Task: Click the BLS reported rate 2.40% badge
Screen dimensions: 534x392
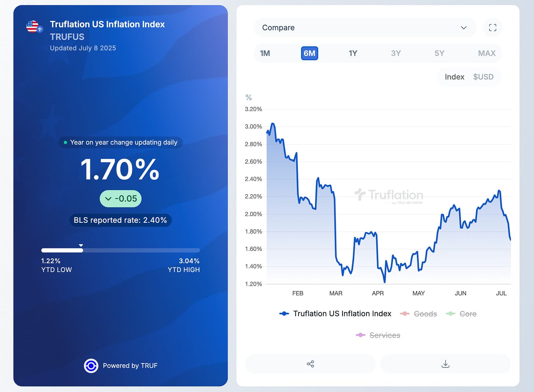Action: coord(120,220)
